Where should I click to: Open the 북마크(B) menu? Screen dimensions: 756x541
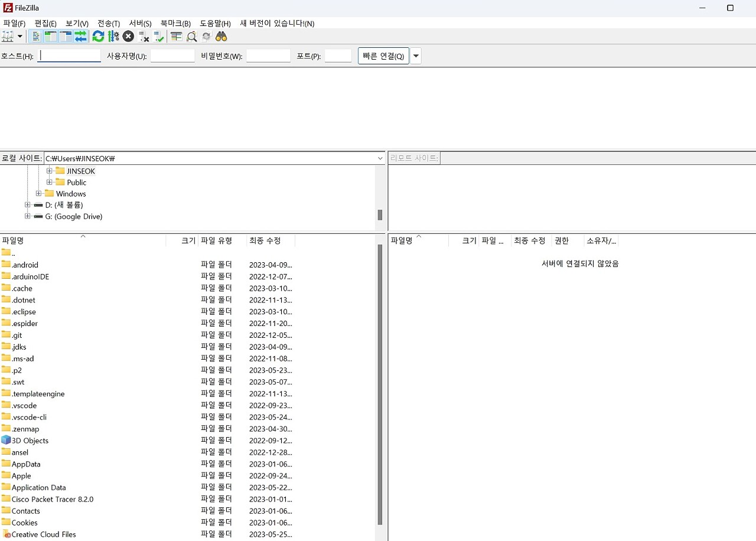[175, 24]
